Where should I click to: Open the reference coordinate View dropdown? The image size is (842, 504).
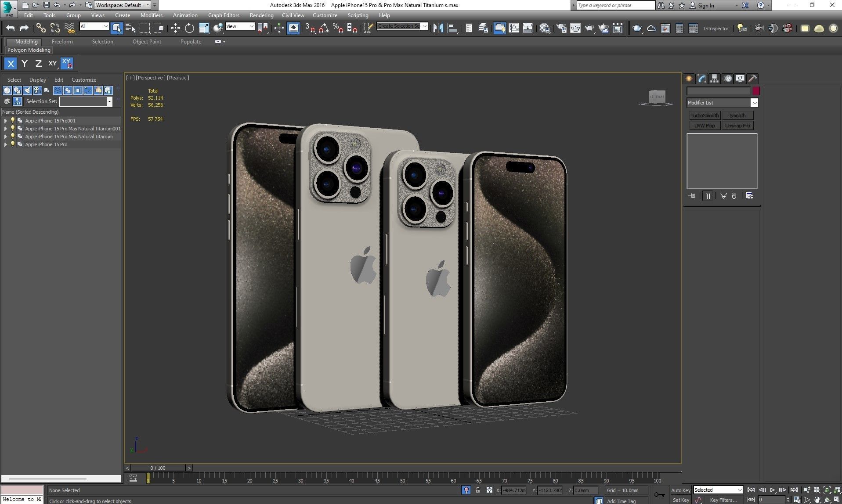240,26
